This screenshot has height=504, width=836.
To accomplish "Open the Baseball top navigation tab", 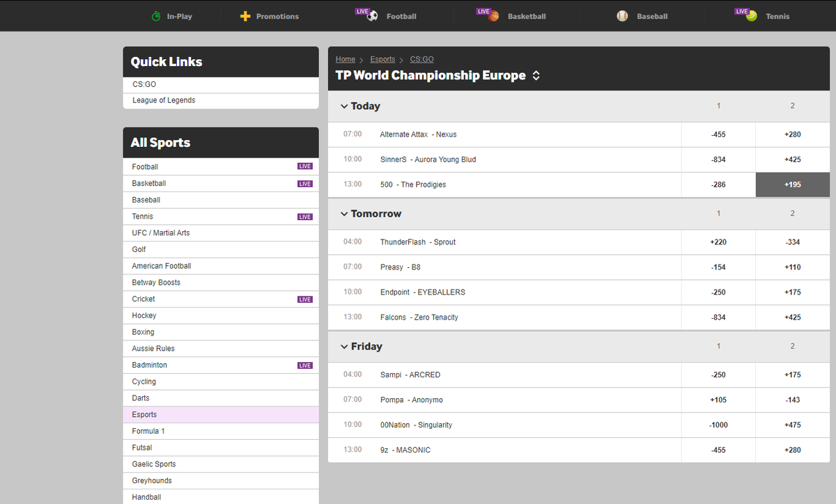I will click(642, 16).
